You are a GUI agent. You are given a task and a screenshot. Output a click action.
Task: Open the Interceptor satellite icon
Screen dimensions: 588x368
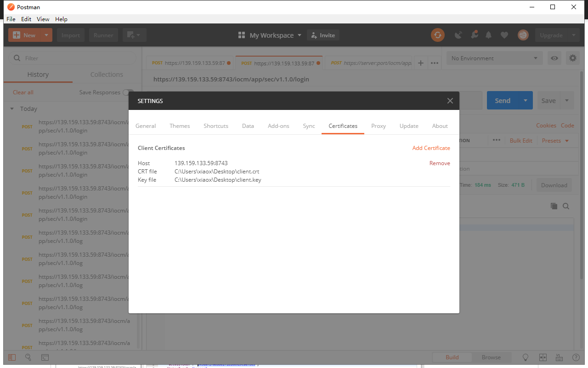tap(458, 35)
